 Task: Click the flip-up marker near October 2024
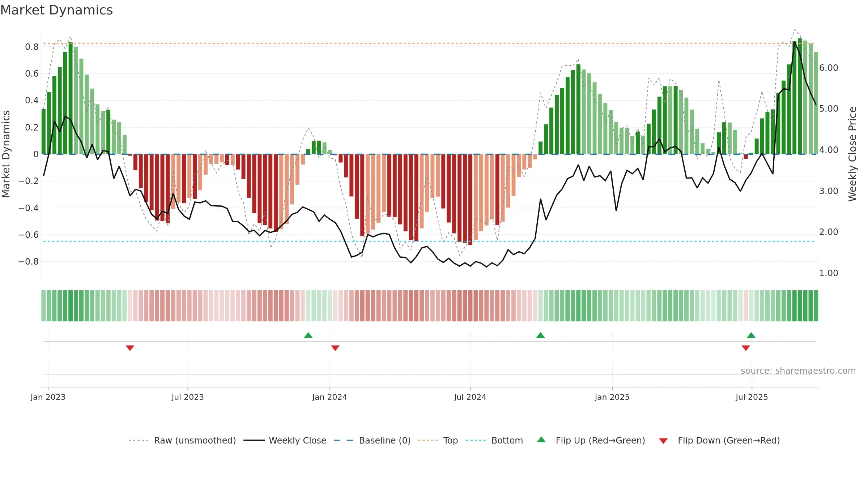[540, 335]
